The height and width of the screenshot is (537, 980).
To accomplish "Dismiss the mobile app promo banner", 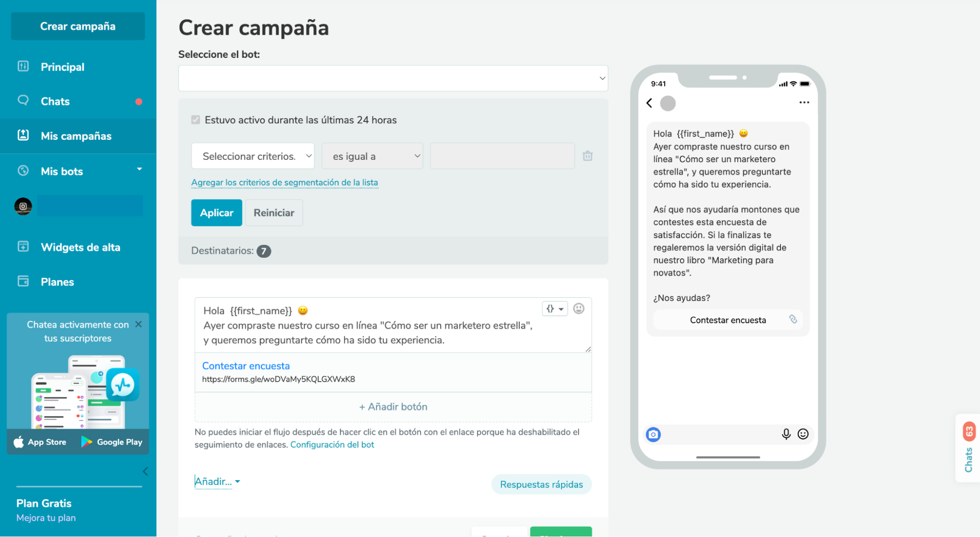I will point(138,324).
